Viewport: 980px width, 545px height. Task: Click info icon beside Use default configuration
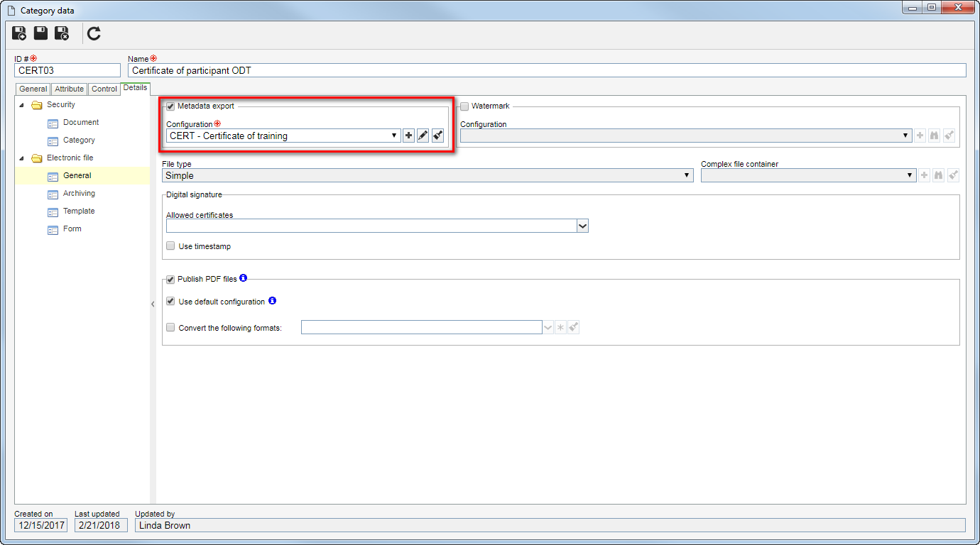pos(272,301)
